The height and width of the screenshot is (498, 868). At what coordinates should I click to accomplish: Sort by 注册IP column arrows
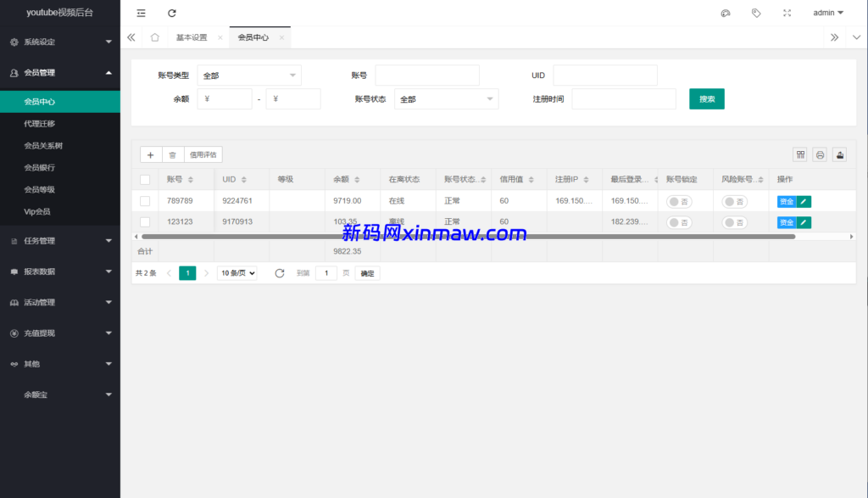point(587,180)
